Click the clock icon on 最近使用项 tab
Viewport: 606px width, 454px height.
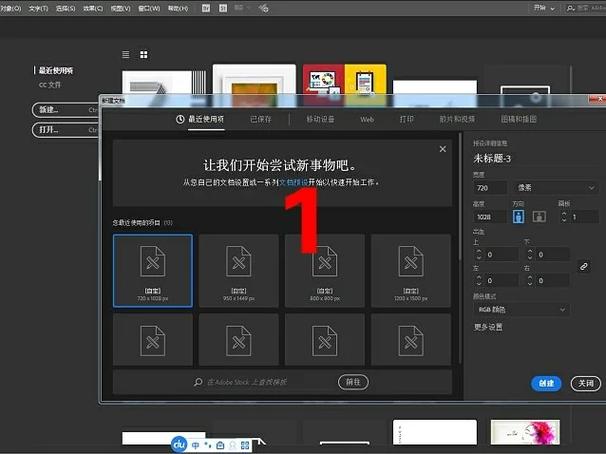180,119
